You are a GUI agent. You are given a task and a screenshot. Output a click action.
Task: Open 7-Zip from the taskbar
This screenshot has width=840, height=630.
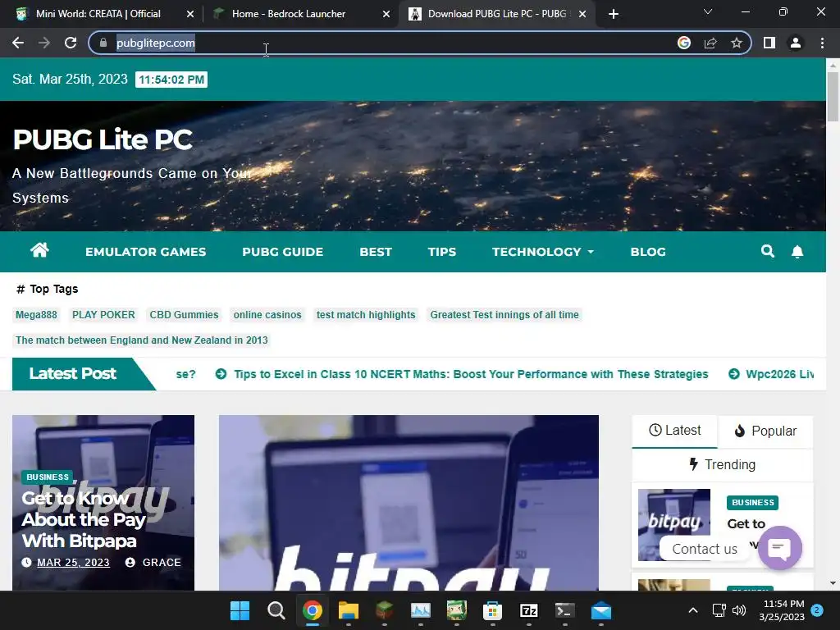click(528, 610)
